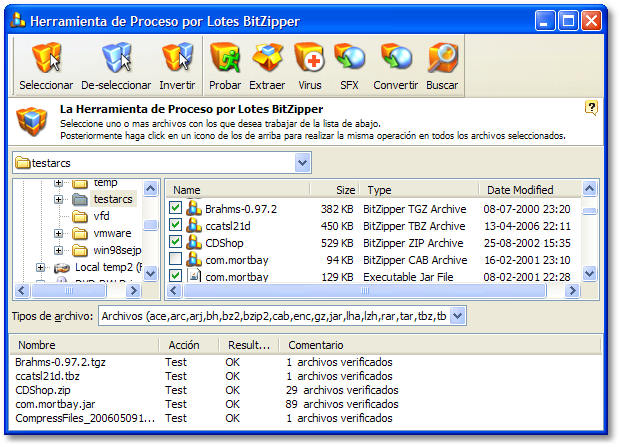The width and height of the screenshot is (620, 447).
Task: Uncheck the Brahms-0.97.2 checkbox
Action: (175, 208)
